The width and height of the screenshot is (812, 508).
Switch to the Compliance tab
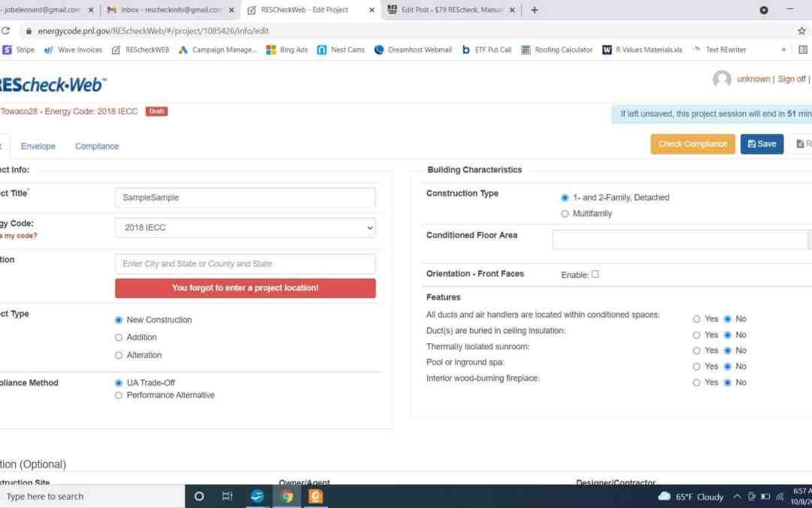97,146
